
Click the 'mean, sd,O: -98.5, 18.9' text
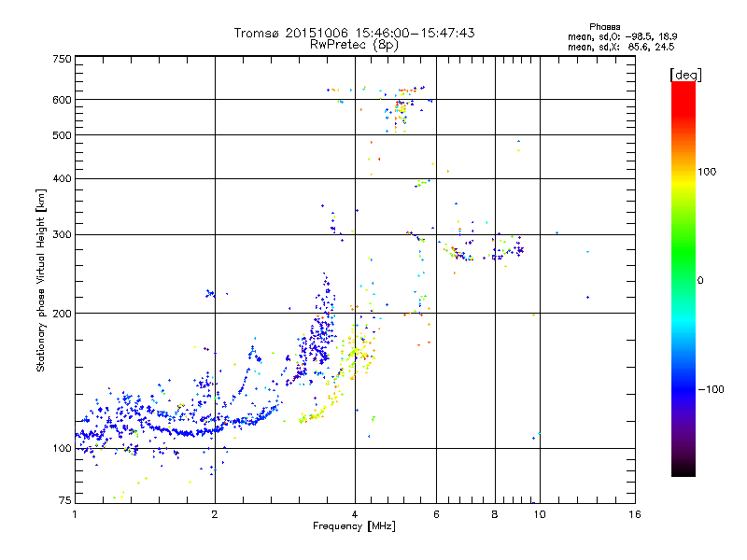(x=622, y=36)
